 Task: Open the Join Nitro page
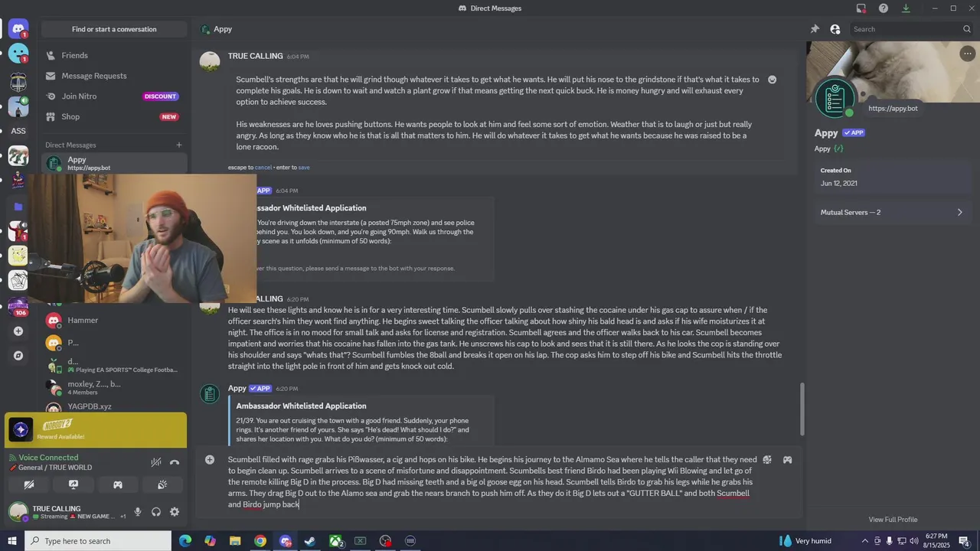[114, 96]
